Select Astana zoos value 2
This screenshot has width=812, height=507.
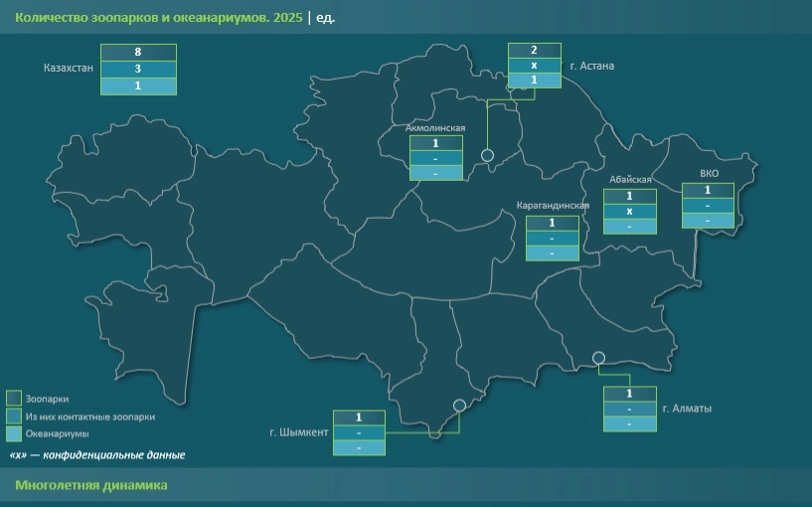[534, 51]
